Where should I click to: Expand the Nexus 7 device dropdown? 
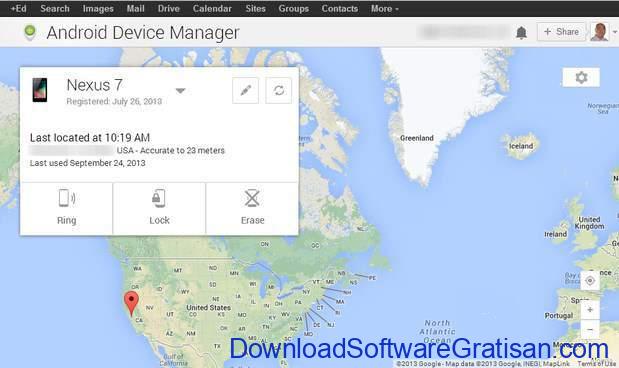point(180,91)
